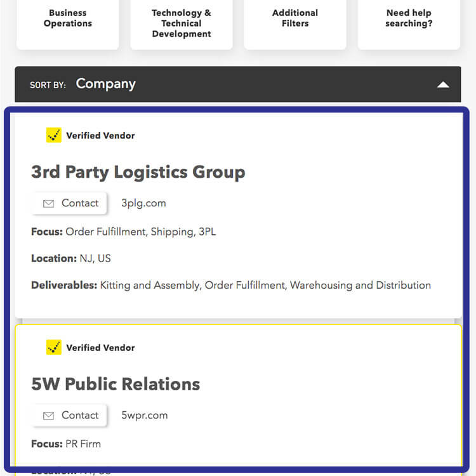The image size is (476, 476).
Task: Open the 5W Public Relations title
Action: click(116, 384)
